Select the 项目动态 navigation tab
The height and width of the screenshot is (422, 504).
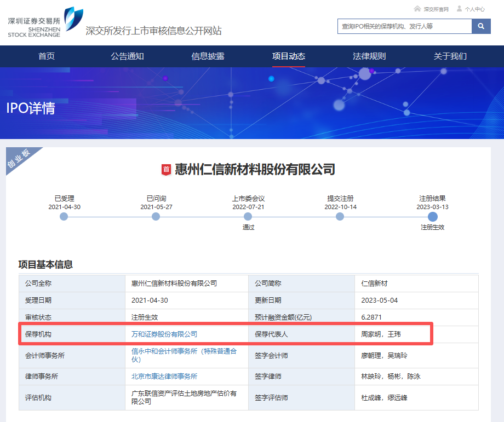tap(289, 56)
